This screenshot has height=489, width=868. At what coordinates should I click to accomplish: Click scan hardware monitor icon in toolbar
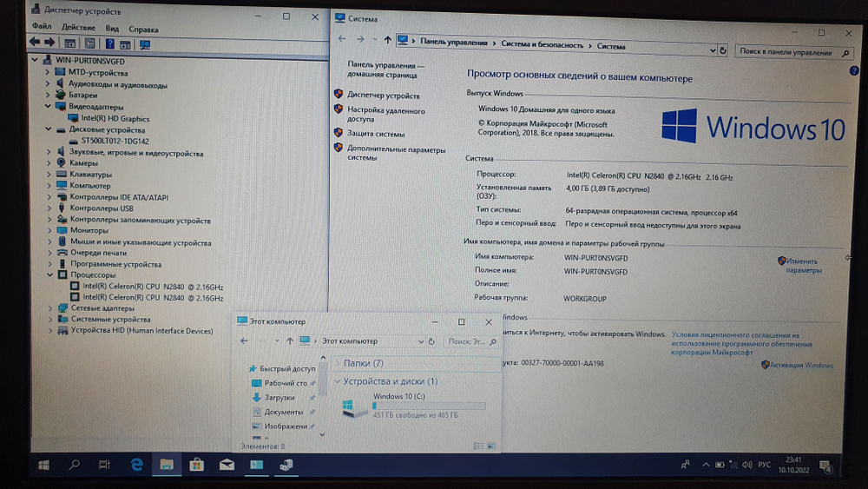[x=145, y=44]
